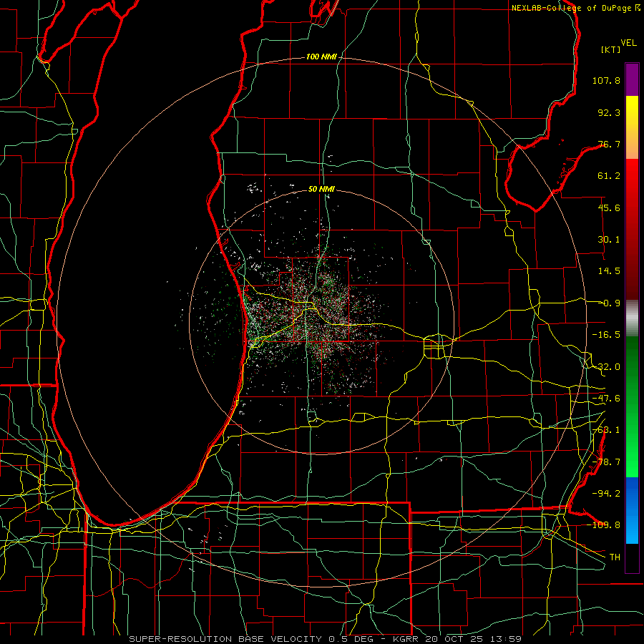The width and height of the screenshot is (644, 644).
Task: Click the 61.2 scale value
Action: click(x=609, y=176)
